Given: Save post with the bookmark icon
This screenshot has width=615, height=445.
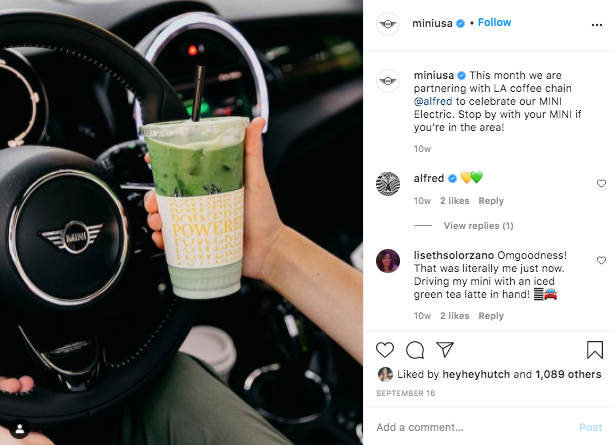Looking at the screenshot, I should 595,350.
